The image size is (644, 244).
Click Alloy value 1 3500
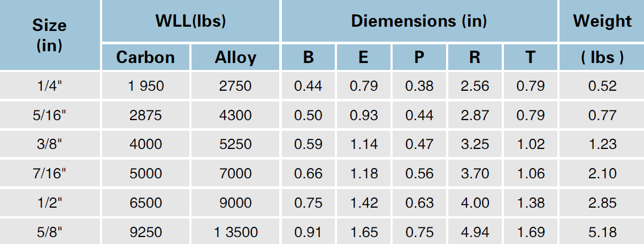tap(235, 232)
